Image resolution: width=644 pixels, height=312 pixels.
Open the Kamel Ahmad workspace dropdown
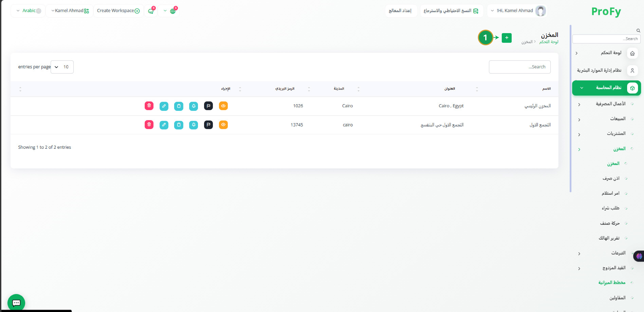[70, 11]
